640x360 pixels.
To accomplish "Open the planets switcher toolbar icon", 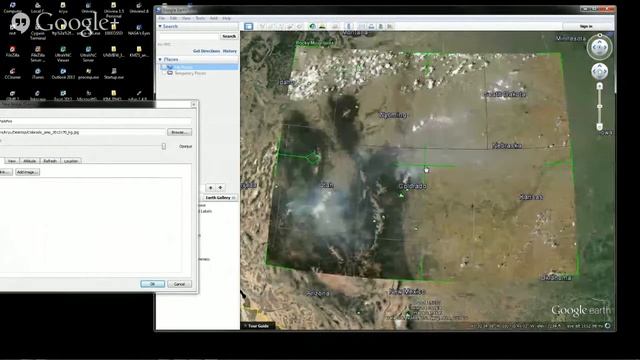I will click(x=335, y=26).
